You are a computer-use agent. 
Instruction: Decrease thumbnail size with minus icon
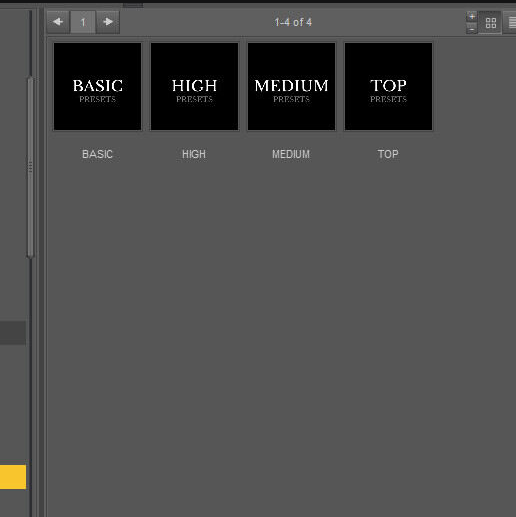pyautogui.click(x=472, y=29)
